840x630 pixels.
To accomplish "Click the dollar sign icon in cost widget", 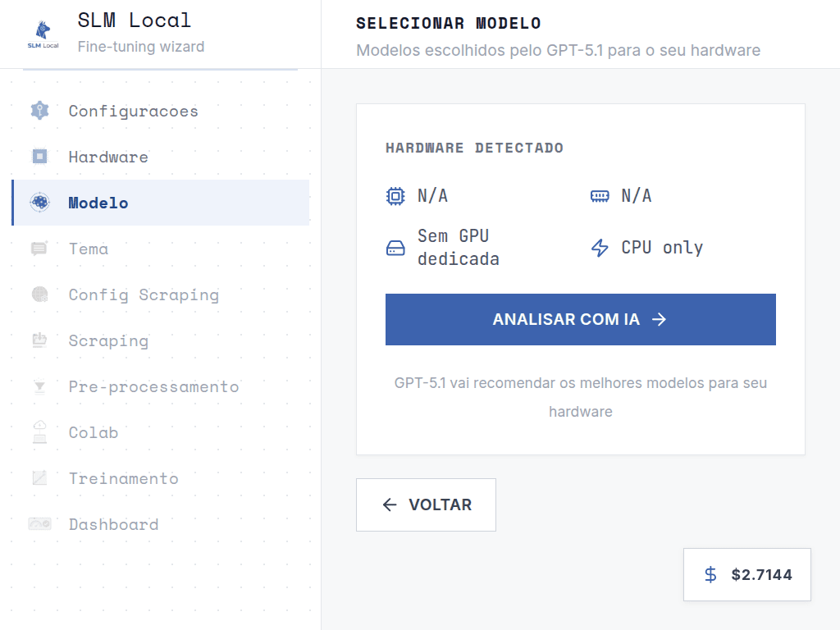I will (x=709, y=574).
